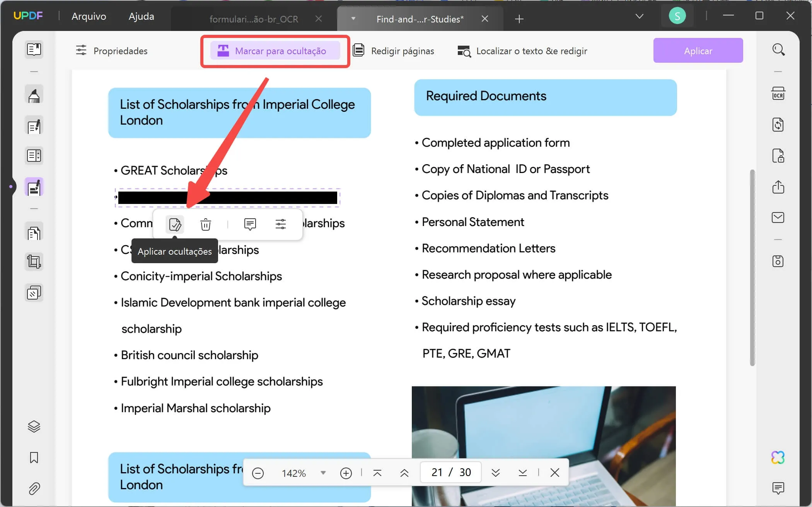Open the Edit PDF tool
The image size is (812, 507).
34,126
